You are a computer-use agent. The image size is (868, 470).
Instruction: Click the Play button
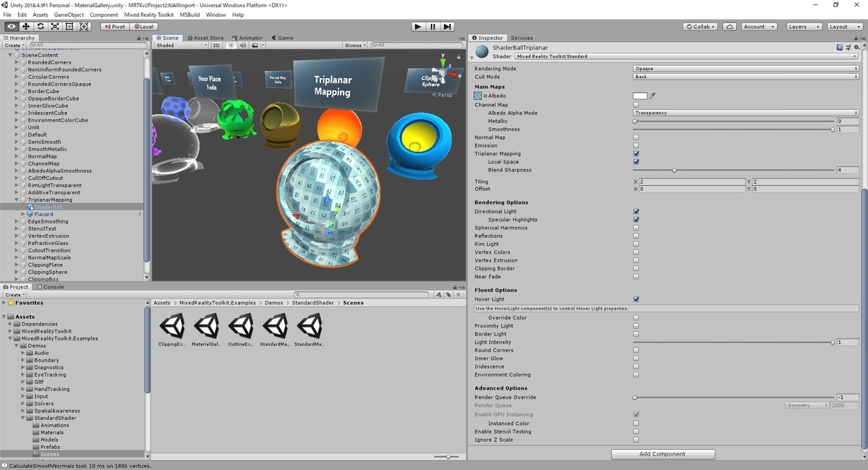pos(418,27)
